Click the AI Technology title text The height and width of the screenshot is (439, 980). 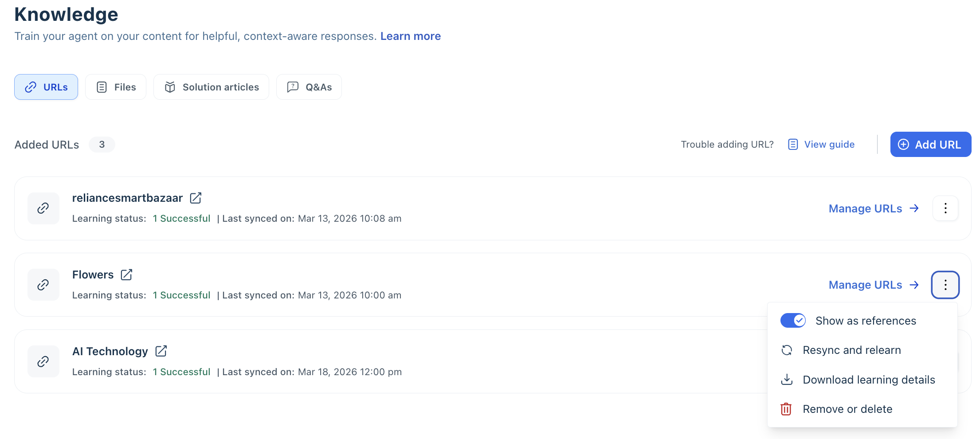[x=110, y=351]
